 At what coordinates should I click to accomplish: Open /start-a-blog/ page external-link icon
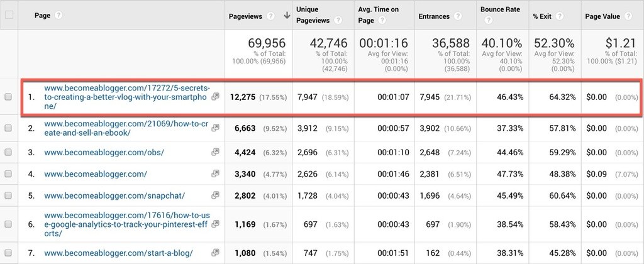[x=215, y=253]
